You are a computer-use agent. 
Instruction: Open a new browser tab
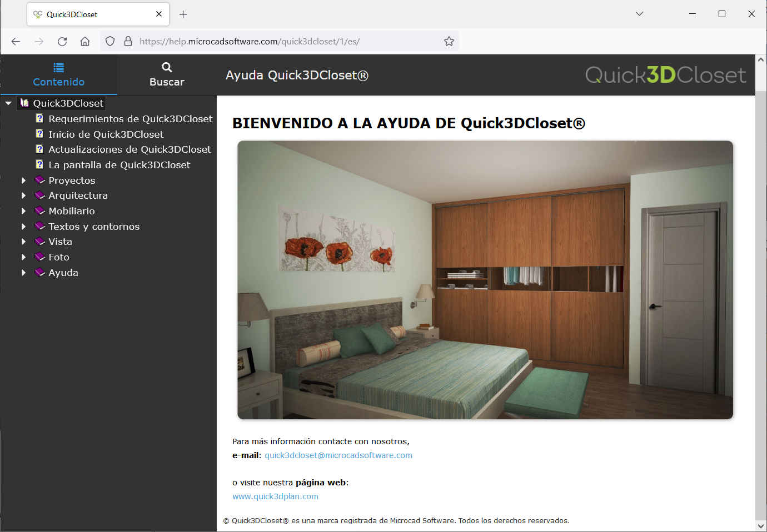coord(183,14)
